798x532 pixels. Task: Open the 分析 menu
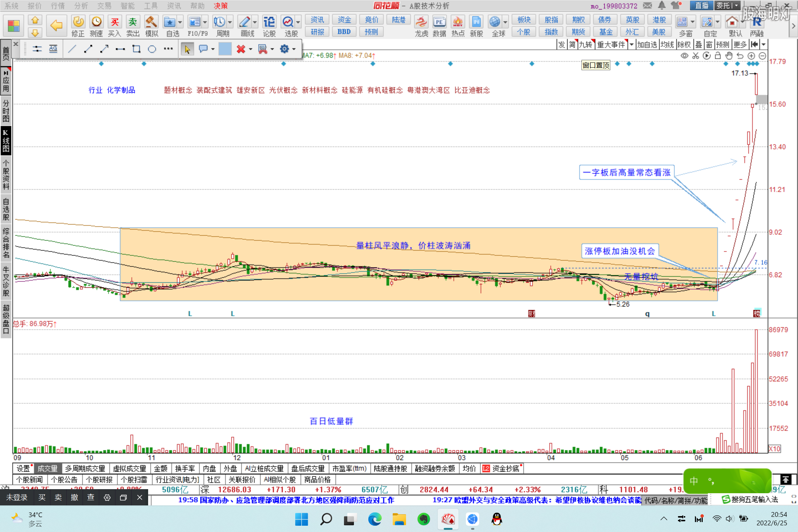[81, 6]
